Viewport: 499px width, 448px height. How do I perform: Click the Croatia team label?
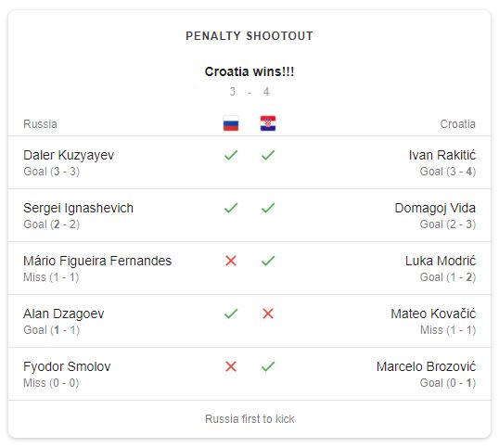click(x=457, y=123)
